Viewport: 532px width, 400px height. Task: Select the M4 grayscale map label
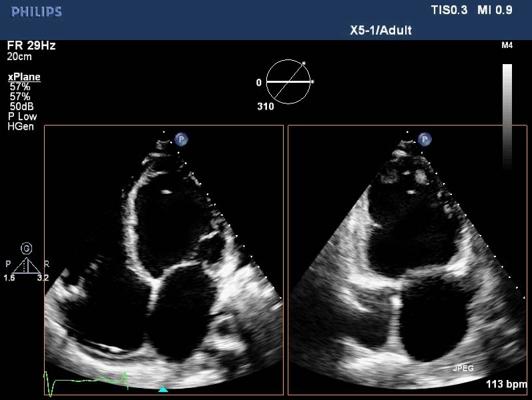coord(507,46)
